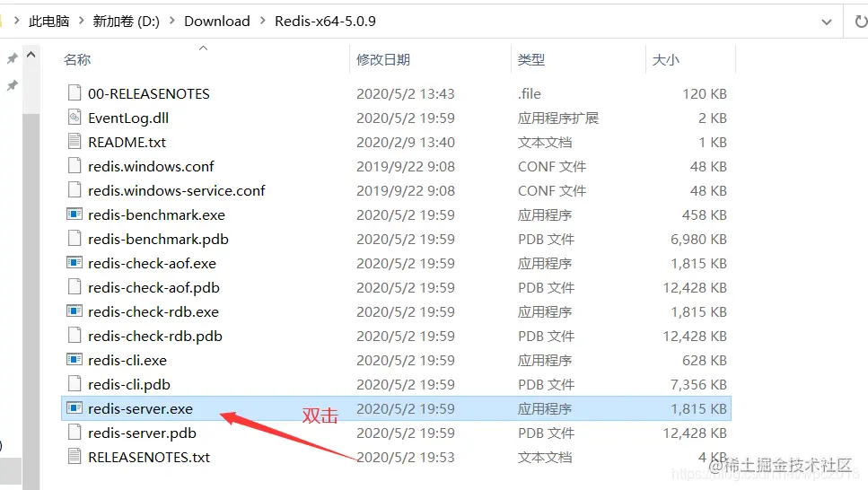Click the 00-RELEASENOTES file icon
868x490 pixels.
point(75,93)
